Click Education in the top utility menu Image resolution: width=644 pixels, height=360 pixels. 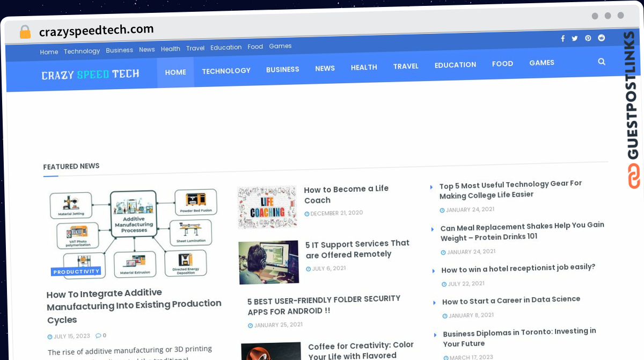[226, 47]
